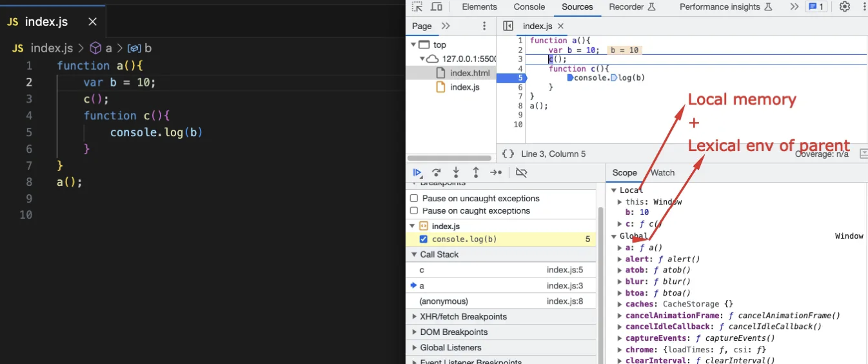Expand the 'this: Window' scope entry
The image size is (868, 364).
[620, 202]
